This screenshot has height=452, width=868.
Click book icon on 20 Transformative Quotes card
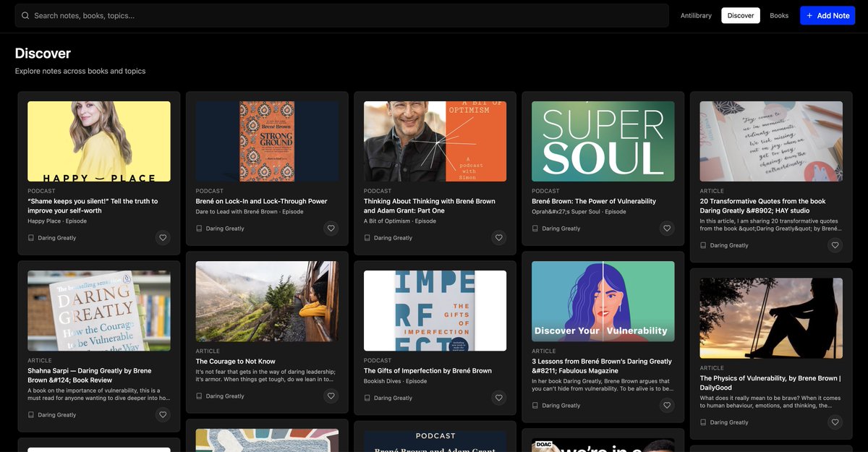pyautogui.click(x=703, y=245)
